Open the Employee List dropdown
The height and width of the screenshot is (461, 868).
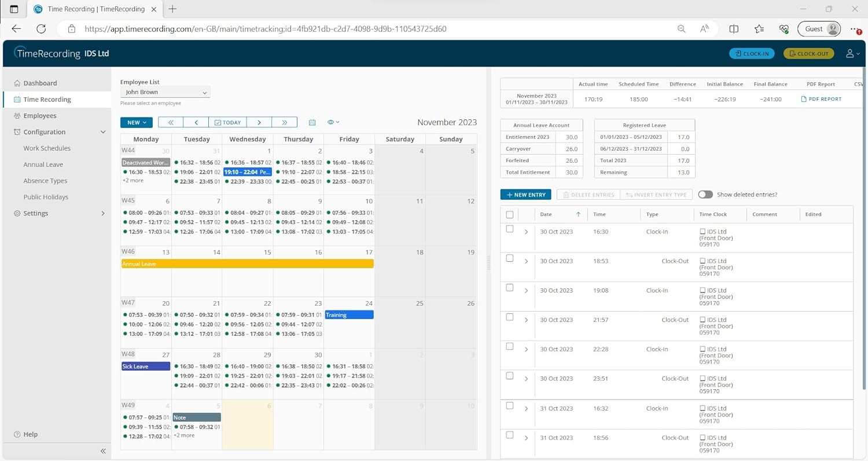click(x=165, y=92)
